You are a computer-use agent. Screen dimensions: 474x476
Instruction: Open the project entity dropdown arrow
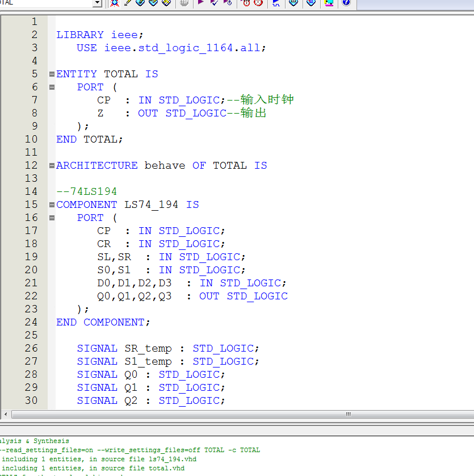97,3
